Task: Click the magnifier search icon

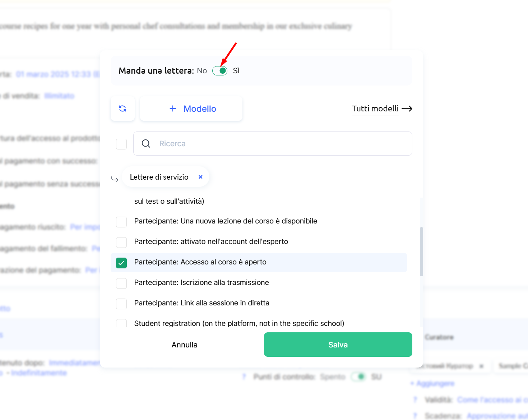Action: pos(146,144)
